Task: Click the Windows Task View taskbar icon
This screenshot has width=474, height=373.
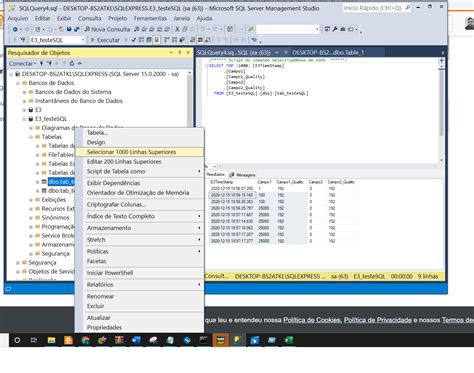Action: click(x=34, y=340)
